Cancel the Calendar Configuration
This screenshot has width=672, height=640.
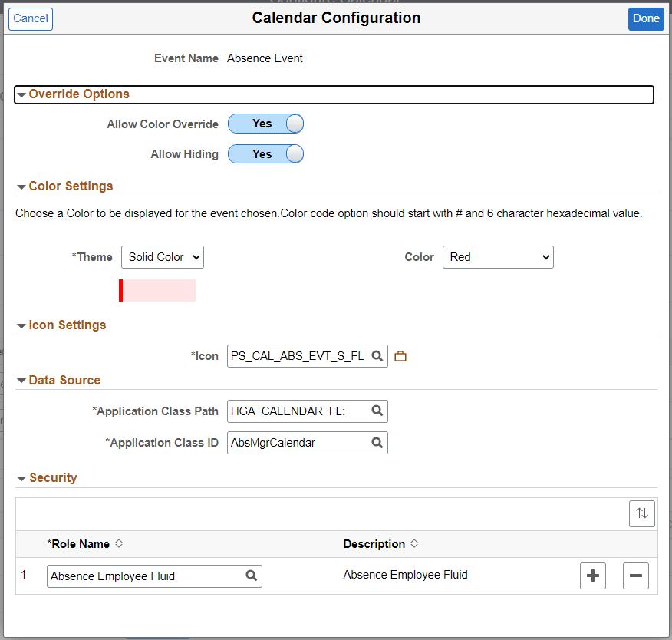click(30, 18)
